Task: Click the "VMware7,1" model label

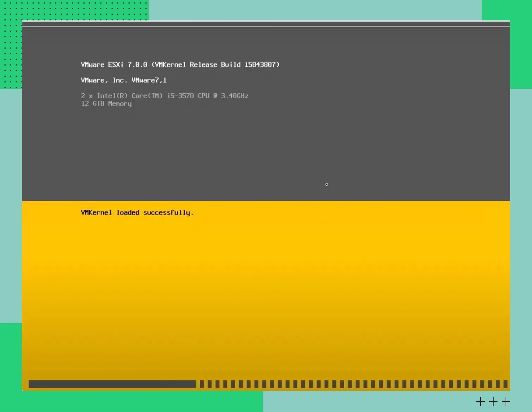Action: 149,80
